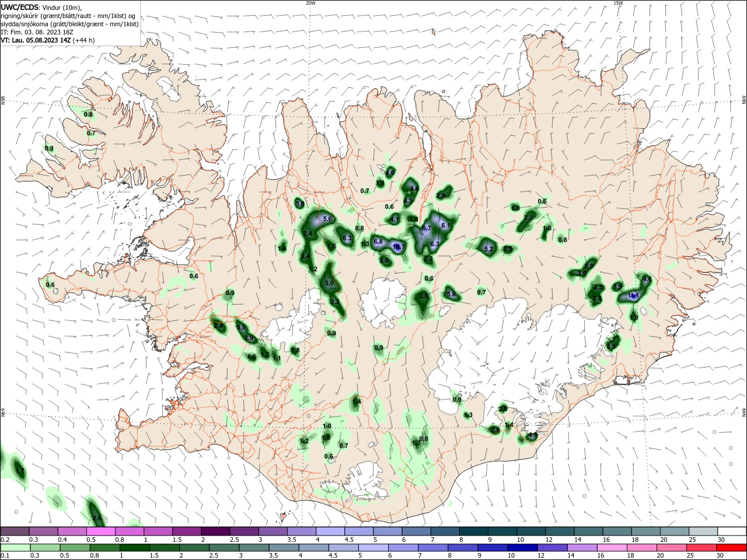This screenshot has height=560, width=747.
Task: Select the light pink 16 rain legend swatch
Action: click(612, 548)
